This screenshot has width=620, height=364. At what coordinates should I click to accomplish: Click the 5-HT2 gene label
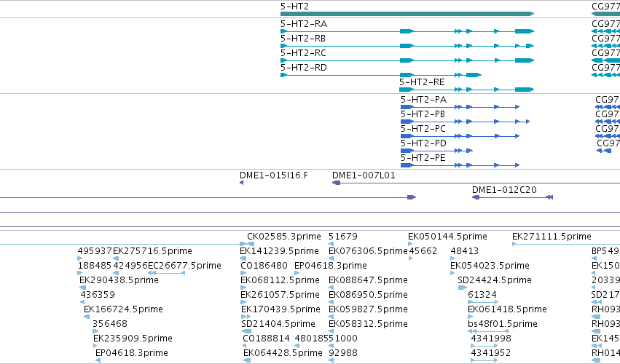pyautogui.click(x=294, y=7)
